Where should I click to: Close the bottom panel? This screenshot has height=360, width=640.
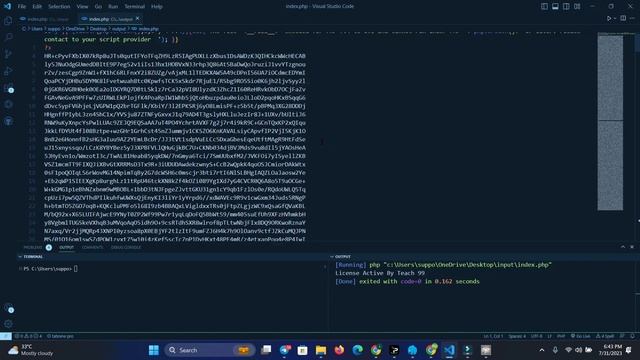click(632, 247)
